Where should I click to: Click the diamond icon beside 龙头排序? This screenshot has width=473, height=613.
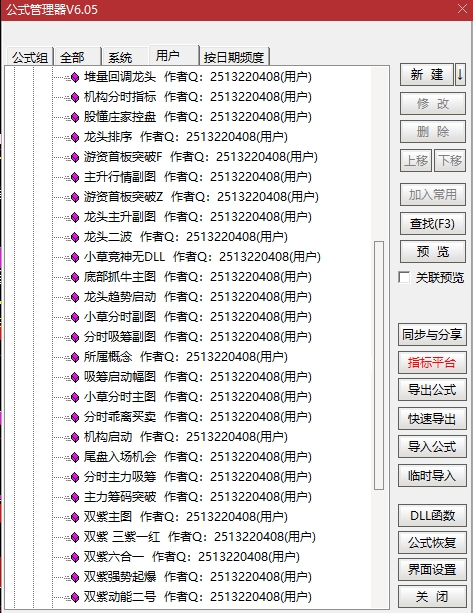tap(75, 137)
